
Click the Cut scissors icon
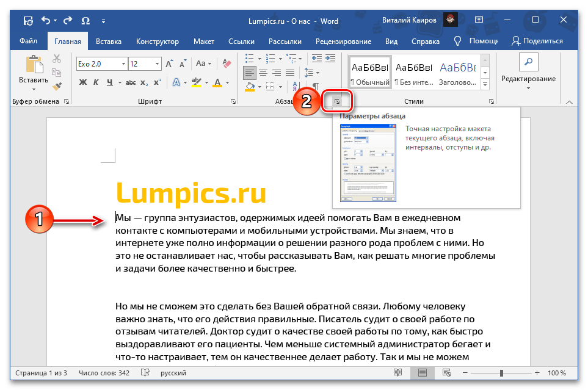click(x=57, y=59)
